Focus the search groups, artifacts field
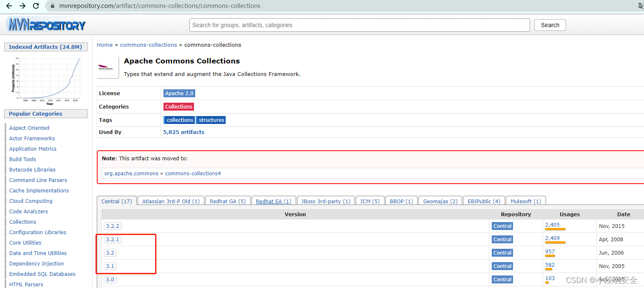644x288 pixels. click(360, 25)
